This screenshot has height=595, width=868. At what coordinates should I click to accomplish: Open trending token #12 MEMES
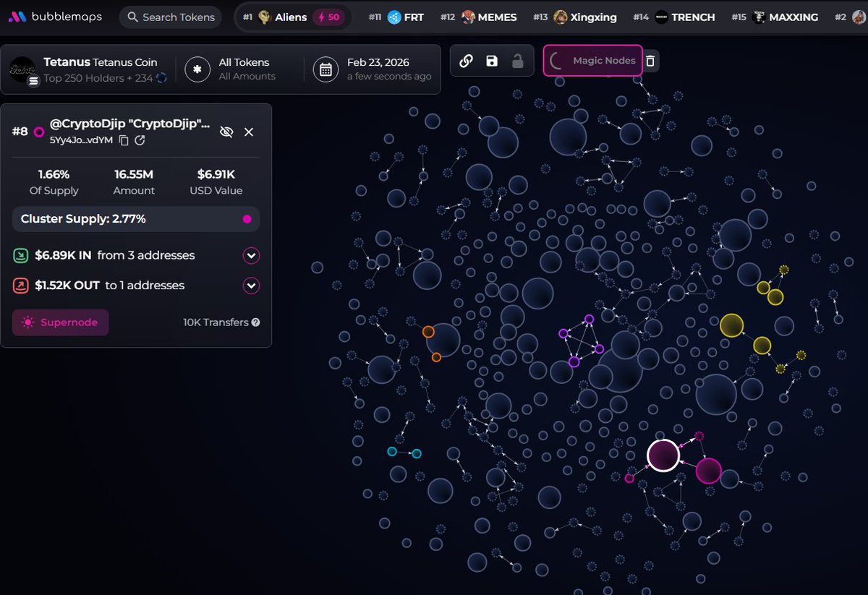[x=478, y=17]
